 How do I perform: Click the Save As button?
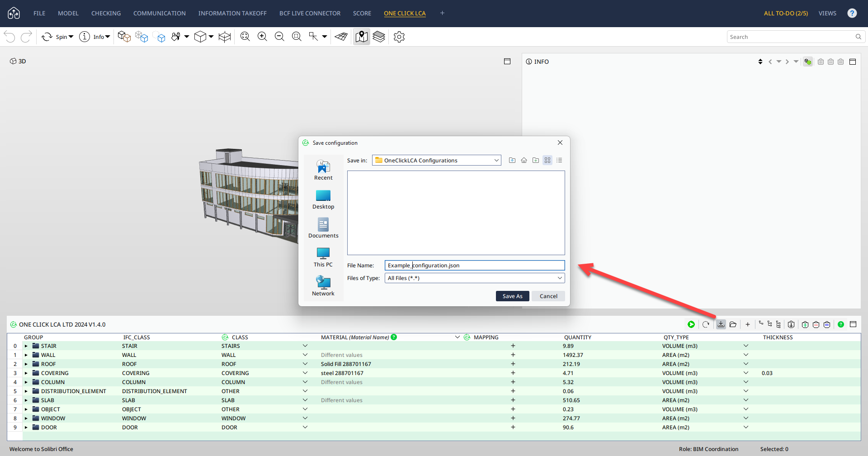click(x=512, y=296)
